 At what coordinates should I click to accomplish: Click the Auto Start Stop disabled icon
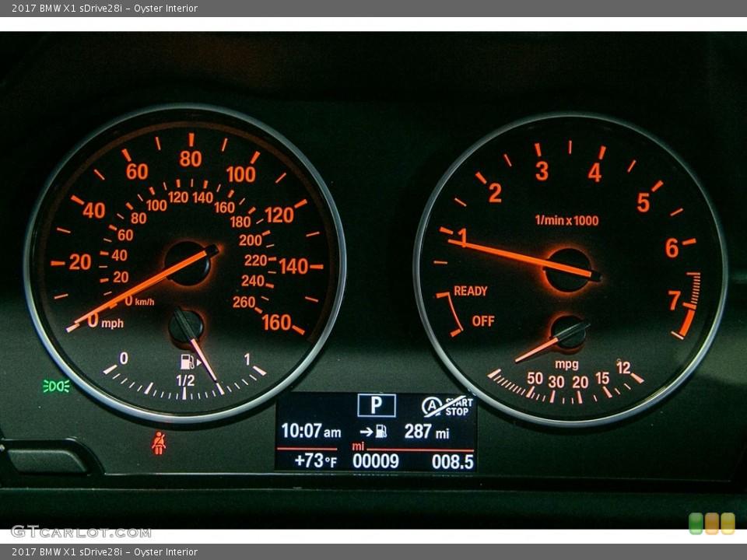(447, 406)
